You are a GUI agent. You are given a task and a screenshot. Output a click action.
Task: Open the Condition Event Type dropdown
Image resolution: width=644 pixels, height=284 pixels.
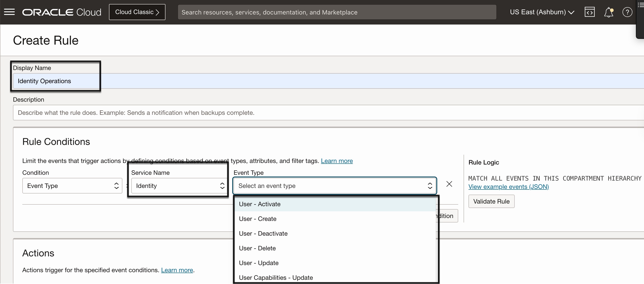72,186
